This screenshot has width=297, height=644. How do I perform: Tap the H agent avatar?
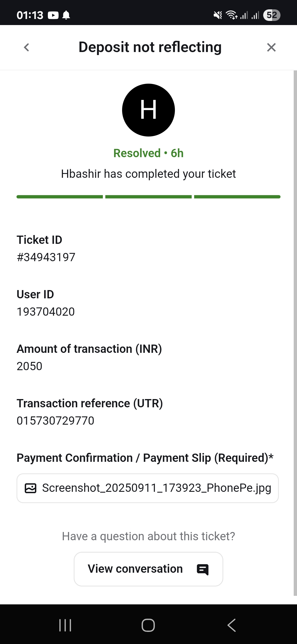coord(148,110)
